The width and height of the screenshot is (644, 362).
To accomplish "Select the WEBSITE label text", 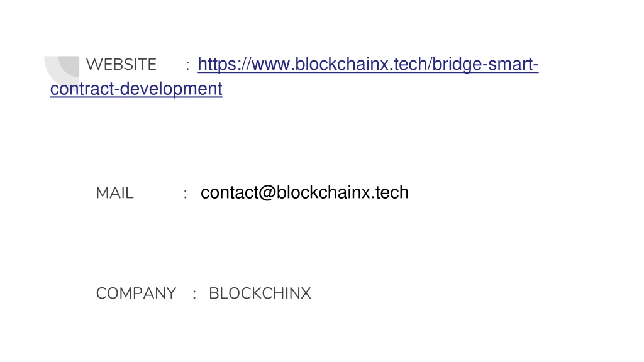I will point(121,65).
